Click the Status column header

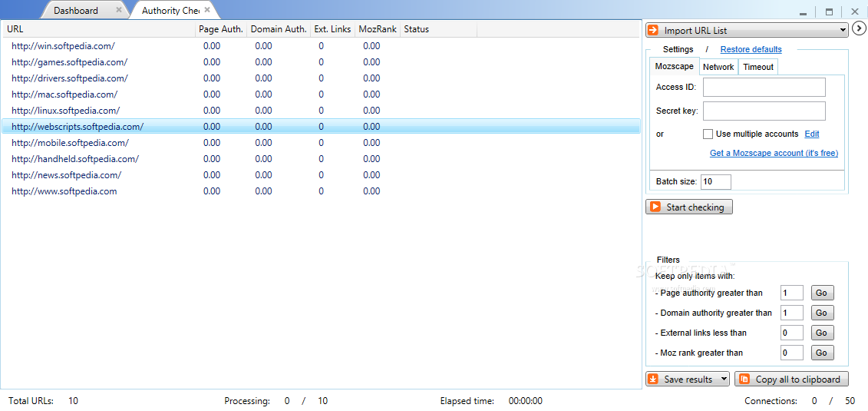pyautogui.click(x=438, y=29)
